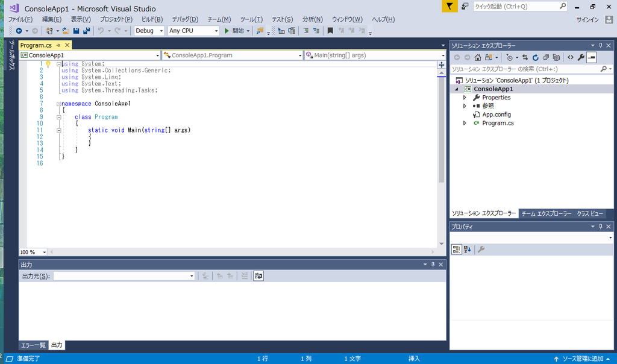Click the Home icon in Solution Explorer
This screenshot has height=364, width=617.
coord(477,57)
